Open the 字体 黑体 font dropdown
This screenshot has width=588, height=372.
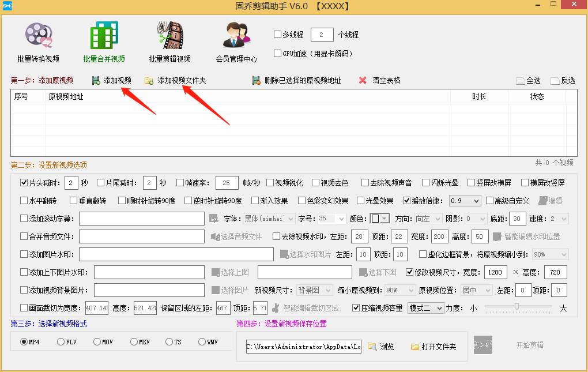point(269,219)
